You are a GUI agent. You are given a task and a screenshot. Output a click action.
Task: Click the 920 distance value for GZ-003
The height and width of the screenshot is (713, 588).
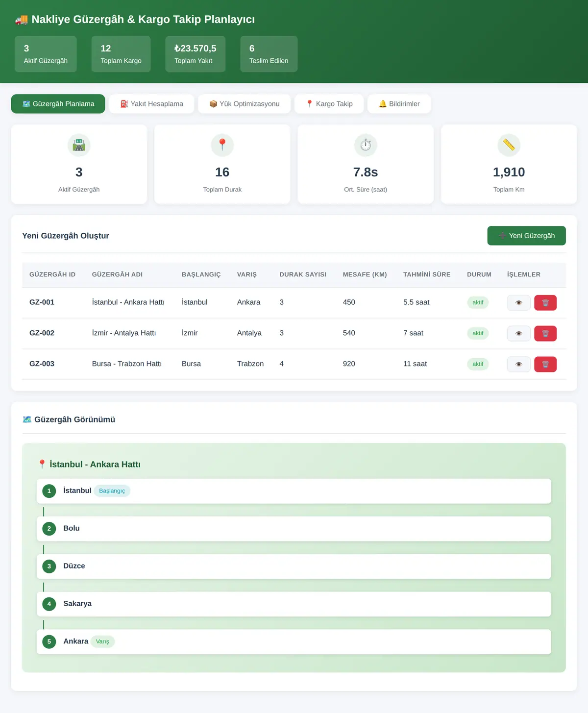pyautogui.click(x=349, y=364)
